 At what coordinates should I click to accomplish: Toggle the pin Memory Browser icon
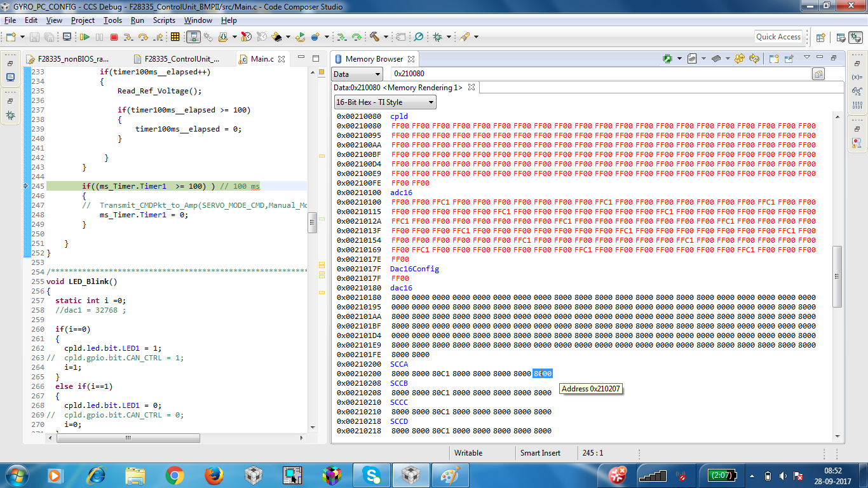coord(789,59)
